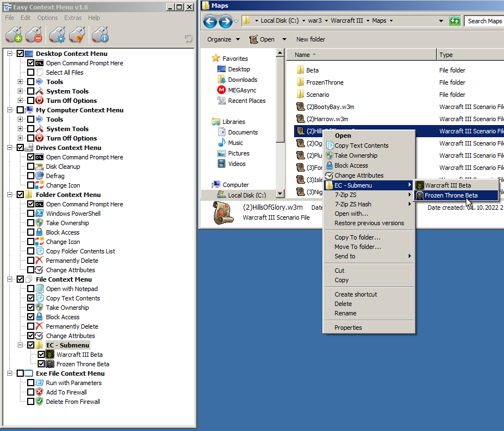Click the Permanently Delete red X icon under File Context Menu
The height and width of the screenshot is (431, 504).
39,326
